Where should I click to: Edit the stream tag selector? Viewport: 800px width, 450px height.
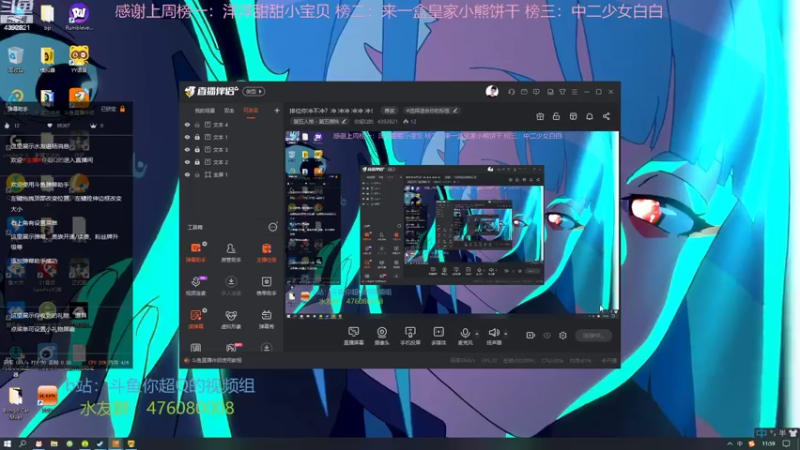tap(431, 111)
